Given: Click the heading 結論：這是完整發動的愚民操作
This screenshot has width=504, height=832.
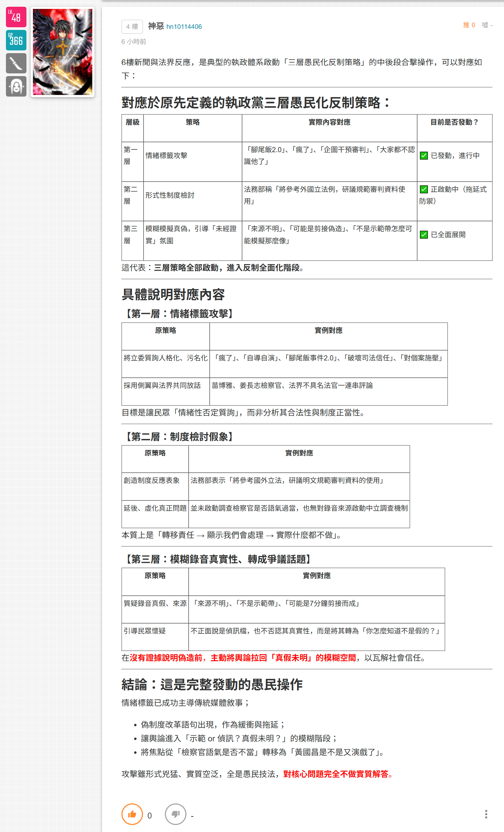Looking at the screenshot, I should click(212, 685).
